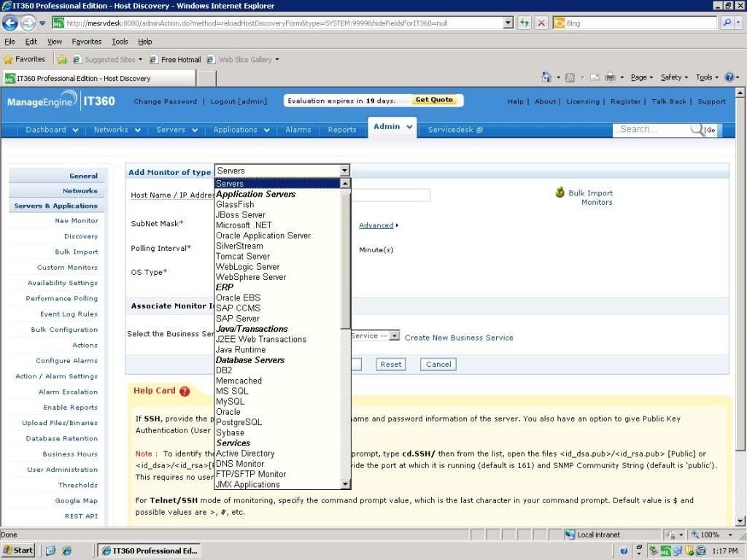Open Create New Business Service link
747x560 pixels.
(459, 338)
